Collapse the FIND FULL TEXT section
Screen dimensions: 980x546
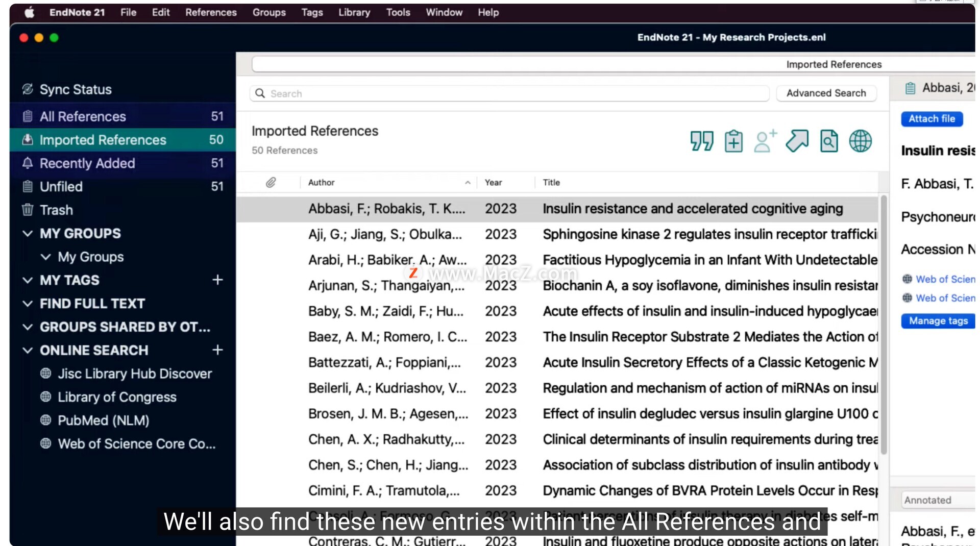(x=28, y=304)
